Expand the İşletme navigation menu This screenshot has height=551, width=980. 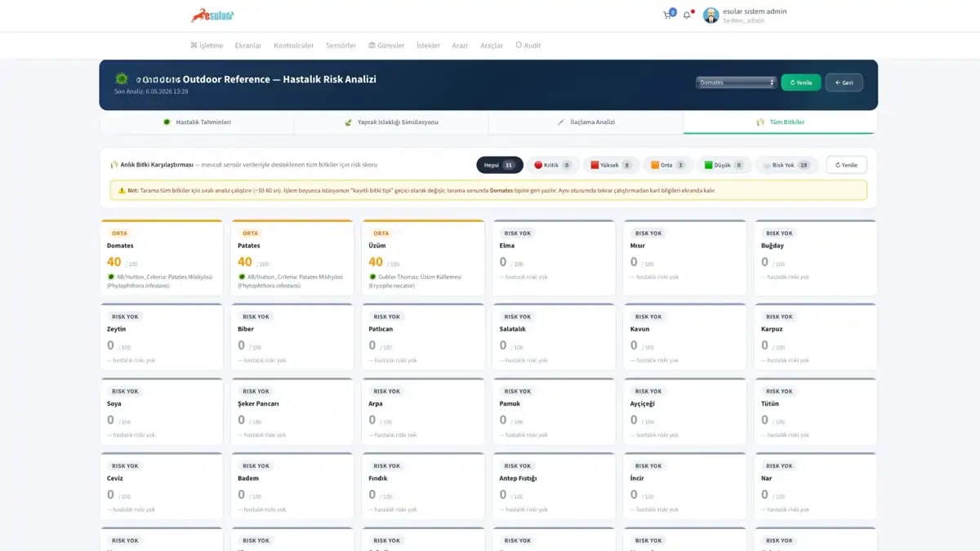click(207, 46)
